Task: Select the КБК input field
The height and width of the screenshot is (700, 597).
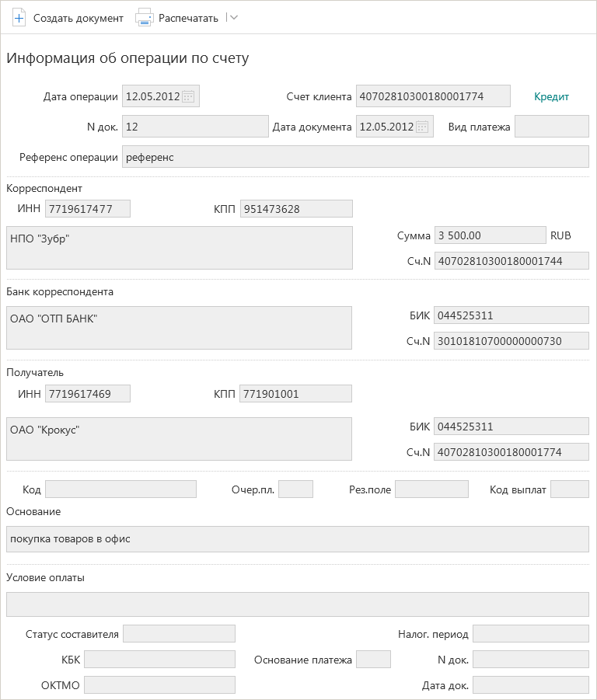Action: 160,660
